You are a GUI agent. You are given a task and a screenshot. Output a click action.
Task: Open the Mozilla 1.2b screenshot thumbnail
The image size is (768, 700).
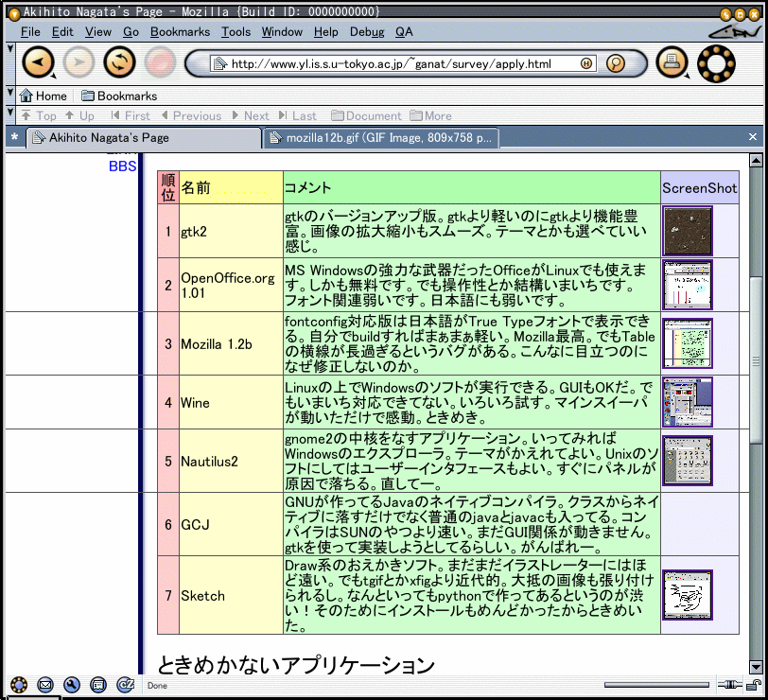[x=688, y=343]
